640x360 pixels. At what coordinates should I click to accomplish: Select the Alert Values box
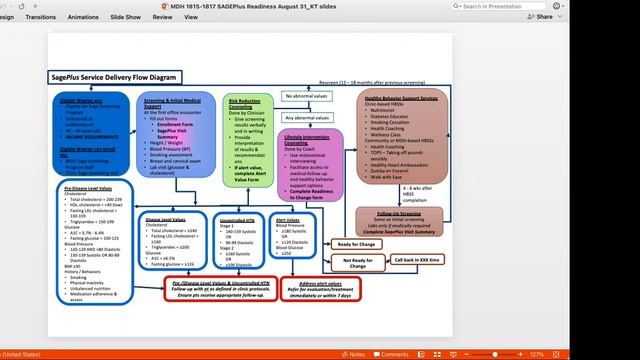click(x=292, y=235)
